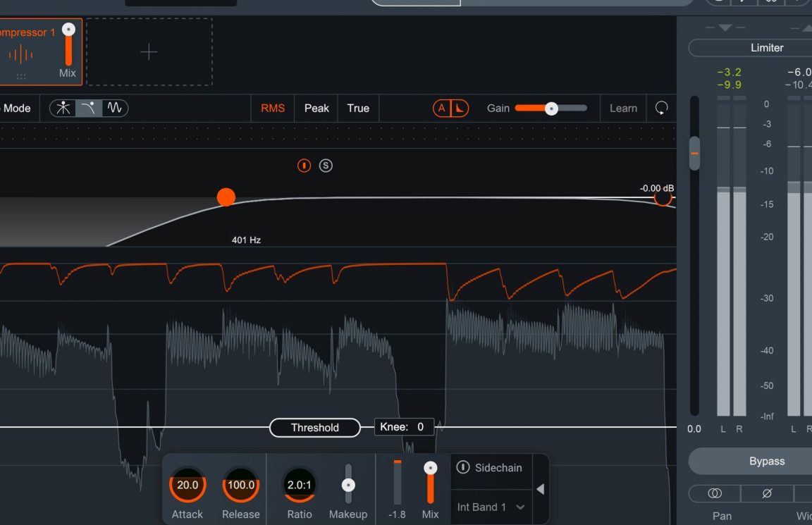Toggle the band power button above the curve
Viewport: 812px width, 525px height.
304,166
